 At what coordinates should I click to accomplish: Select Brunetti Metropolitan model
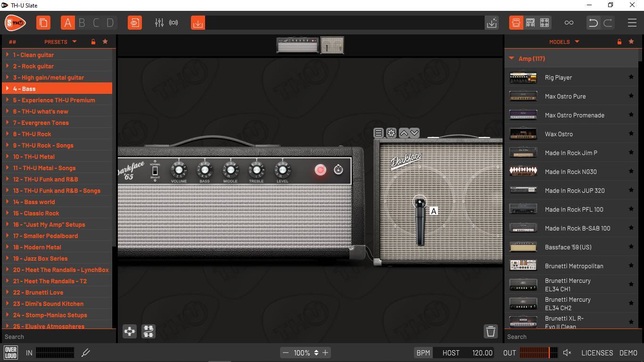(572, 266)
